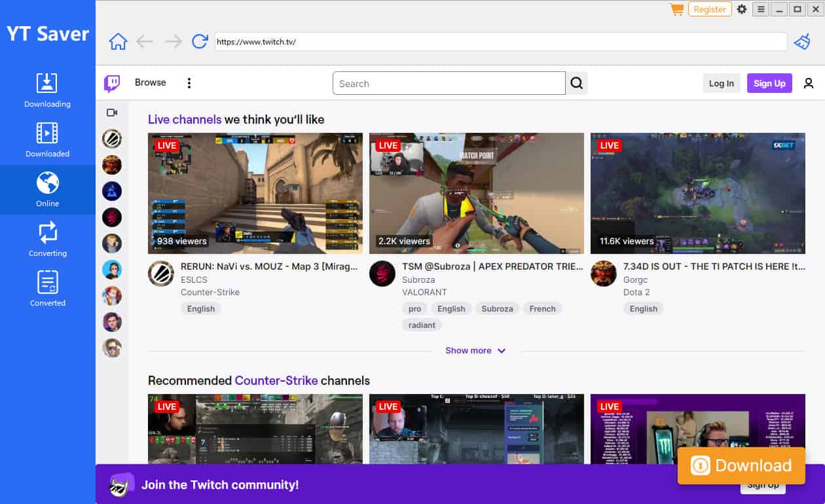Open 7.34D IS OUT stream title
Screen dimensions: 825x504
click(714, 266)
